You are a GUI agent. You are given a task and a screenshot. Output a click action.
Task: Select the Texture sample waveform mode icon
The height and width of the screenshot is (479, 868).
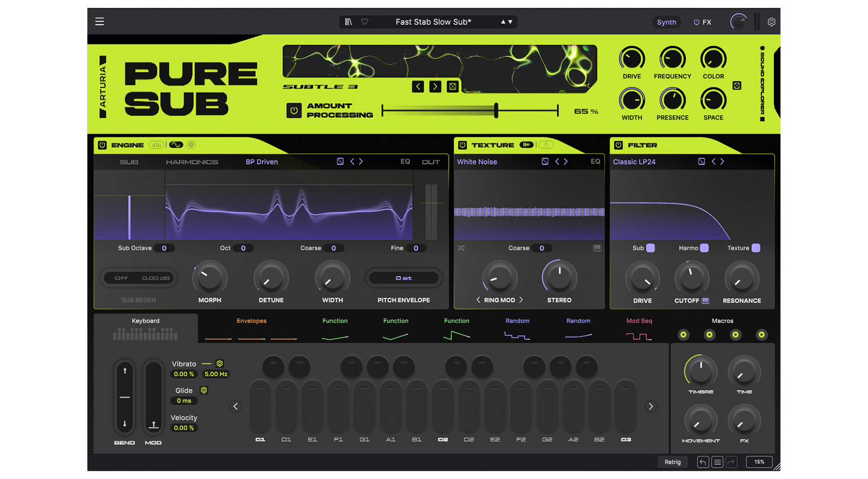(526, 145)
